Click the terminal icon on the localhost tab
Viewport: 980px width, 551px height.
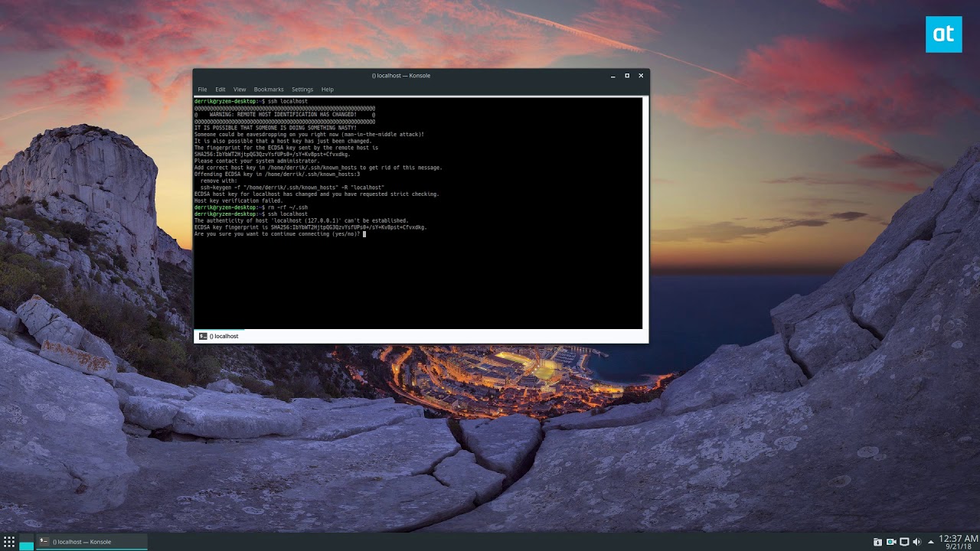click(203, 336)
